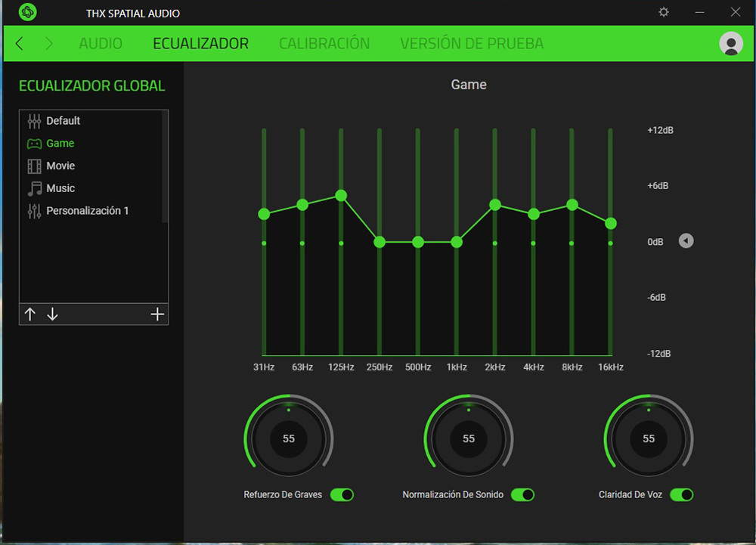Click the up arrow to reorder presets
The height and width of the screenshot is (545, 756).
pyautogui.click(x=30, y=314)
